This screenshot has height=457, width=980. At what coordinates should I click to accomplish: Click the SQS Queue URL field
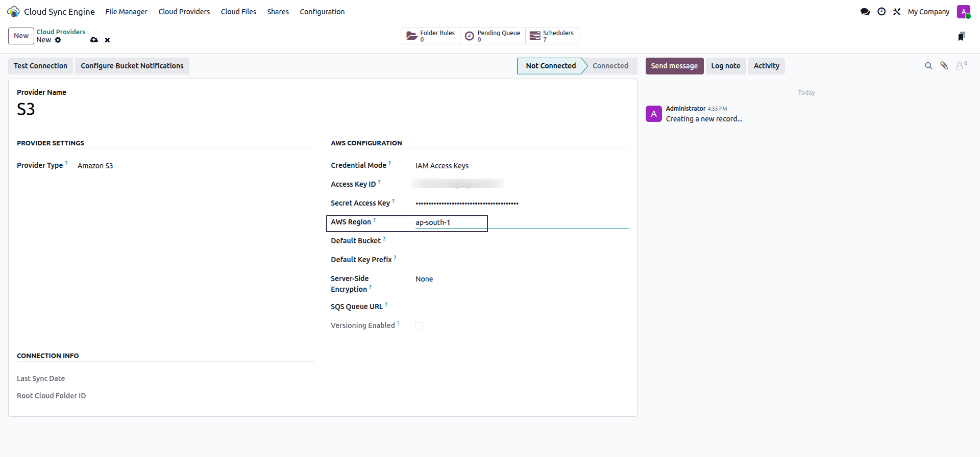pos(522,307)
